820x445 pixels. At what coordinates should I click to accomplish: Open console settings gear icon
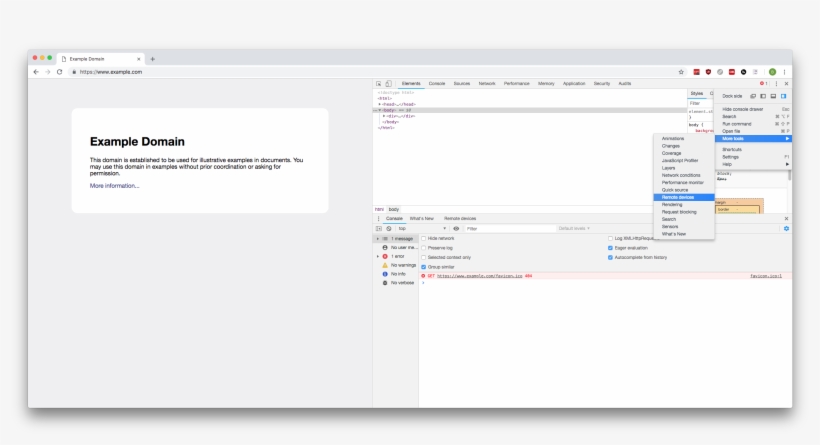786,229
